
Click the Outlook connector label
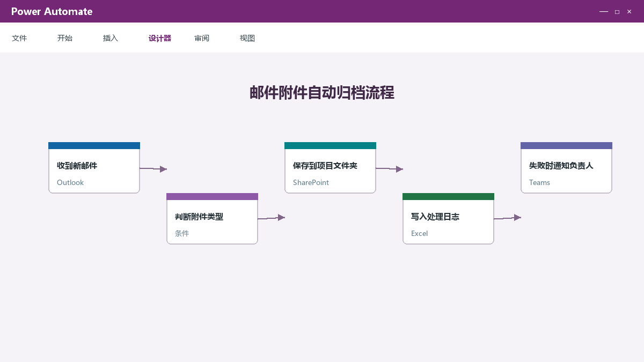coord(70,182)
